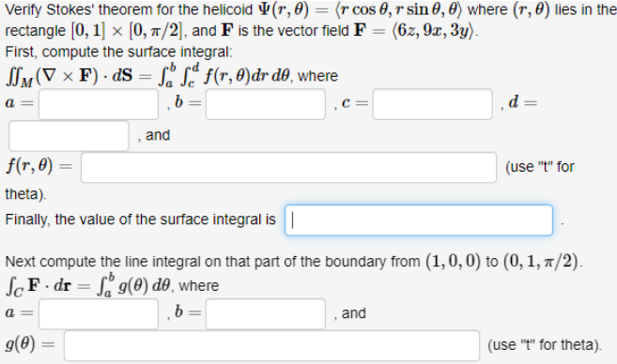Image resolution: width=617 pixels, height=364 pixels.
Task: Click the surface integral upper limit b field
Action: point(266,104)
